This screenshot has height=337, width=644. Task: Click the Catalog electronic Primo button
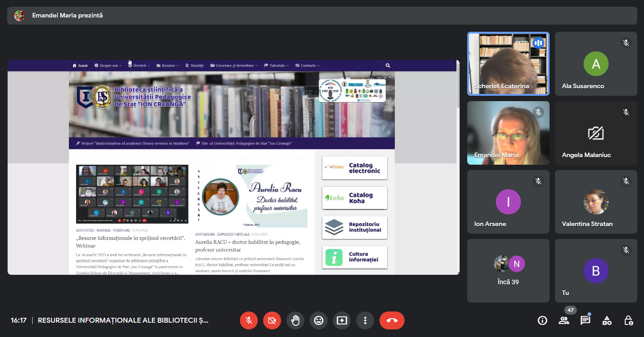354,168
